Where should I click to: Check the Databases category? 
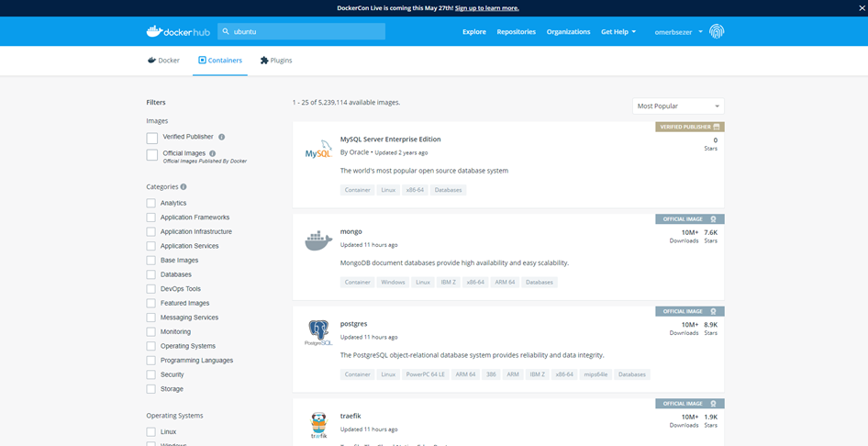(151, 274)
